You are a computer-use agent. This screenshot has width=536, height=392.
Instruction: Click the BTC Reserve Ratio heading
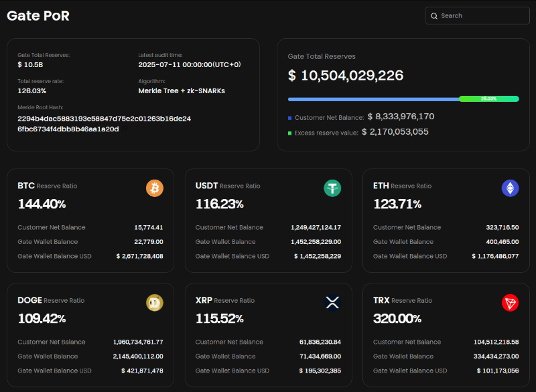point(47,186)
